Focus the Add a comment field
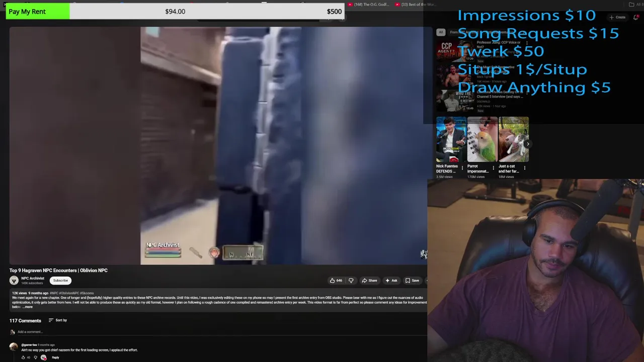This screenshot has height=362, width=644. click(x=221, y=332)
